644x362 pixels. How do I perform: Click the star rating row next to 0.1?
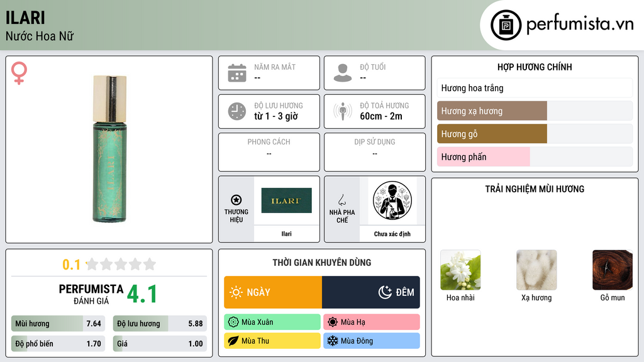click(121, 264)
